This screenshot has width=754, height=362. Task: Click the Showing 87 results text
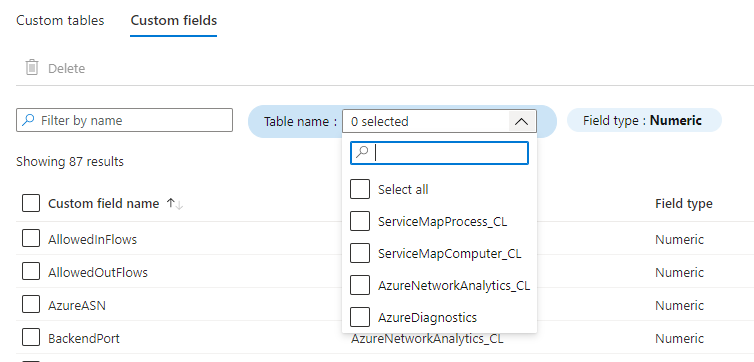pos(70,162)
